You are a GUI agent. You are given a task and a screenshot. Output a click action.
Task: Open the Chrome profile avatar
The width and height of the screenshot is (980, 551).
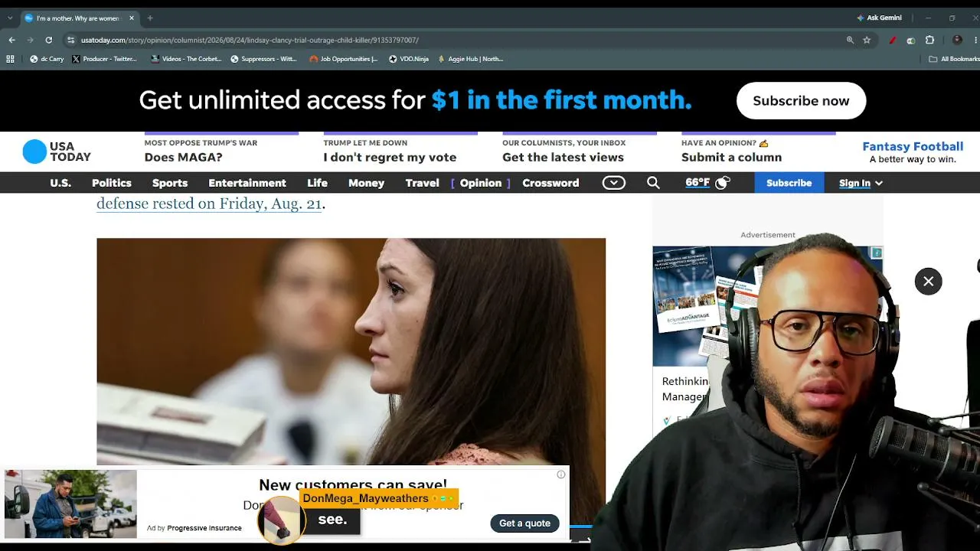click(957, 40)
